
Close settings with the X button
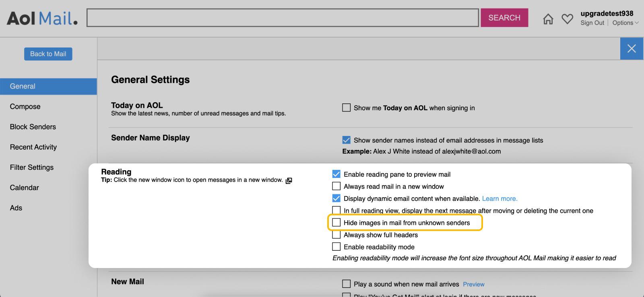[632, 48]
